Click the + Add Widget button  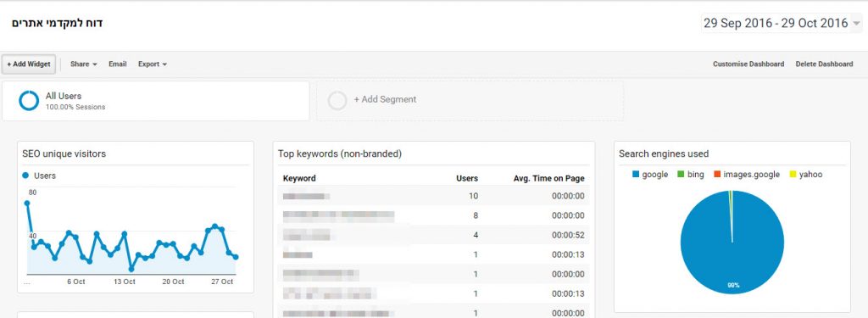click(29, 64)
